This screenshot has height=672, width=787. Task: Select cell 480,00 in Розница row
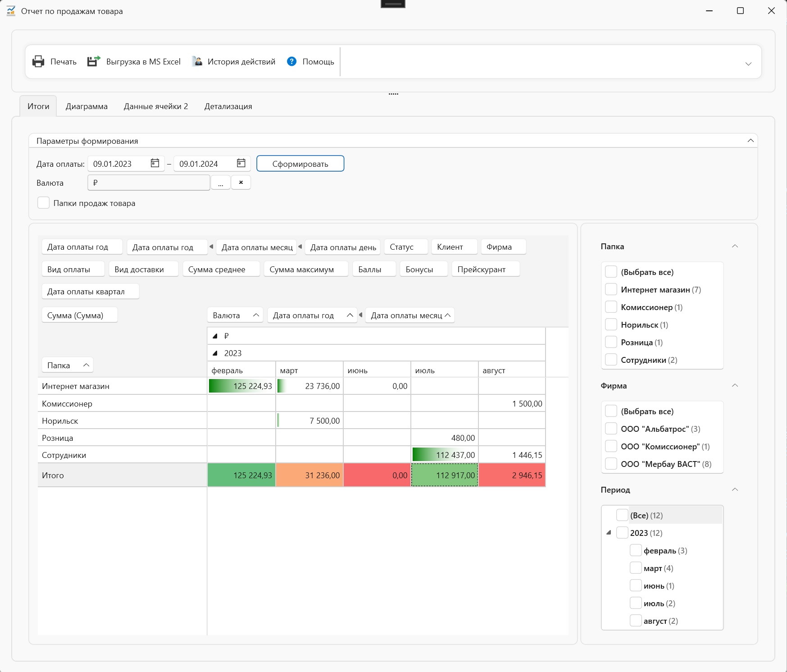(444, 438)
